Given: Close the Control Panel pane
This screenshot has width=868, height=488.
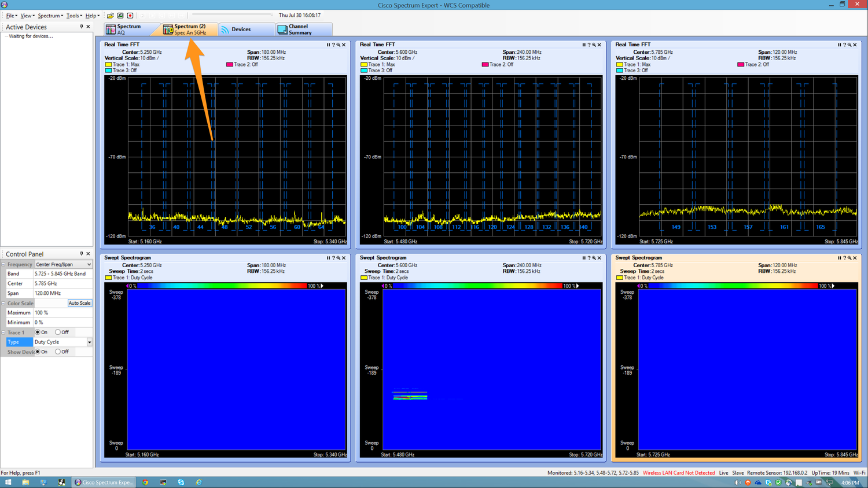Looking at the screenshot, I should point(88,254).
